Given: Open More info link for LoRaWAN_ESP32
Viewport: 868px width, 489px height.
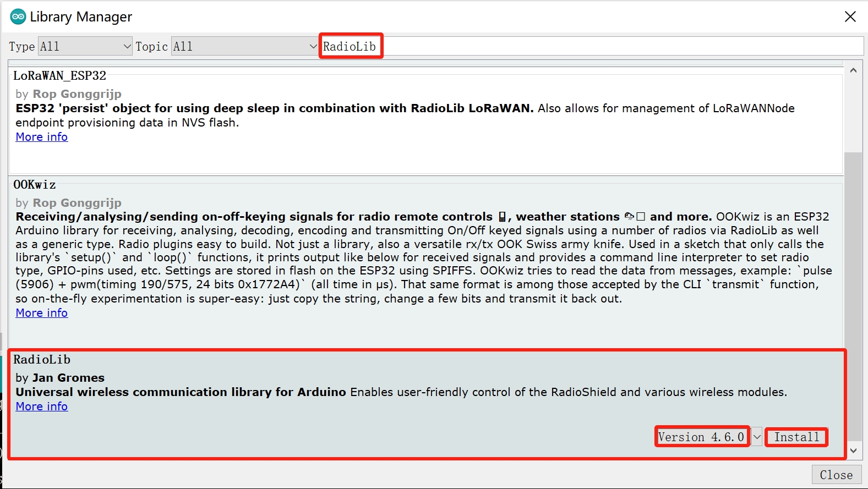Looking at the screenshot, I should point(42,137).
